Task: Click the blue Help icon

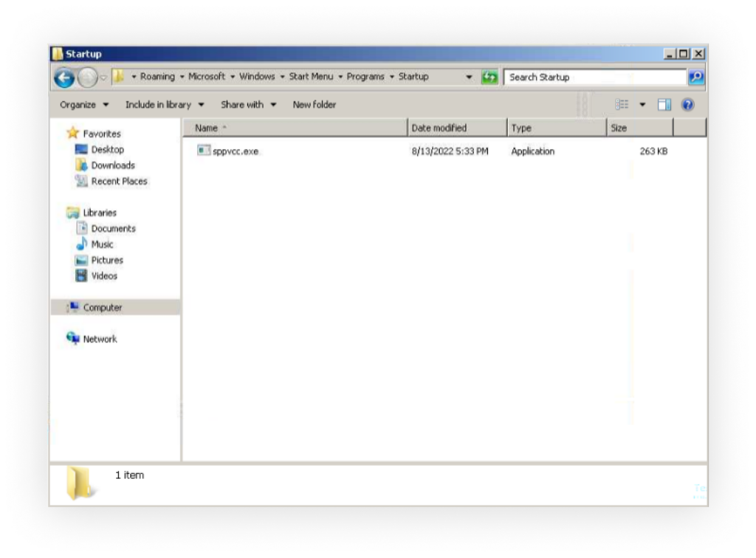Action: coord(688,105)
